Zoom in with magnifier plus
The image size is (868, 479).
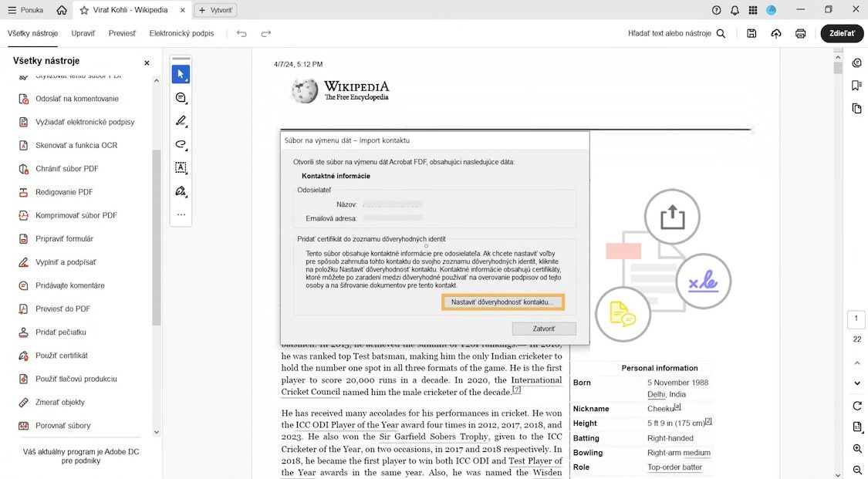[857, 449]
